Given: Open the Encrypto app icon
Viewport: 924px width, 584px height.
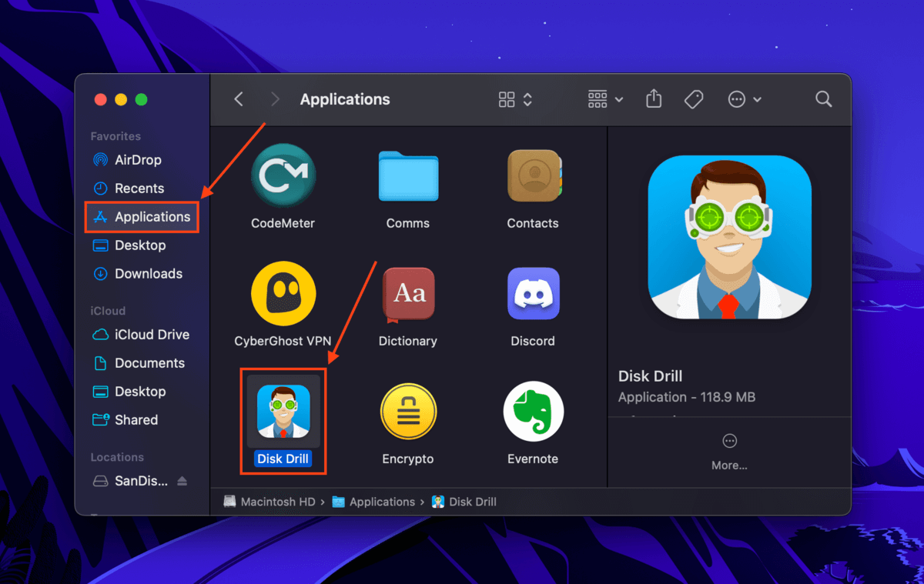Looking at the screenshot, I should [x=408, y=412].
